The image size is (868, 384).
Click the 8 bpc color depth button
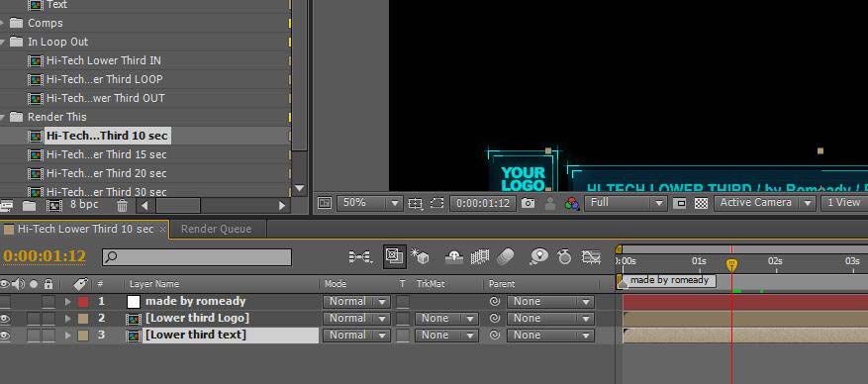(84, 204)
